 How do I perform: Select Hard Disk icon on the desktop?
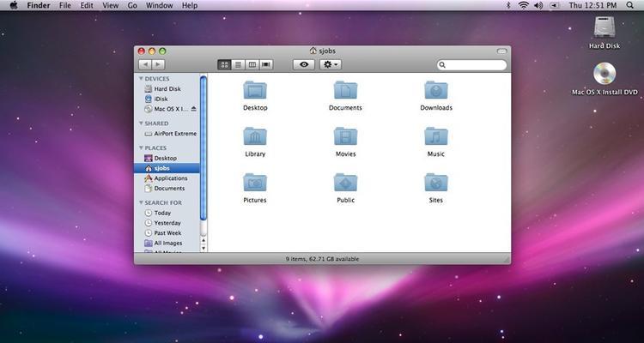click(x=605, y=28)
